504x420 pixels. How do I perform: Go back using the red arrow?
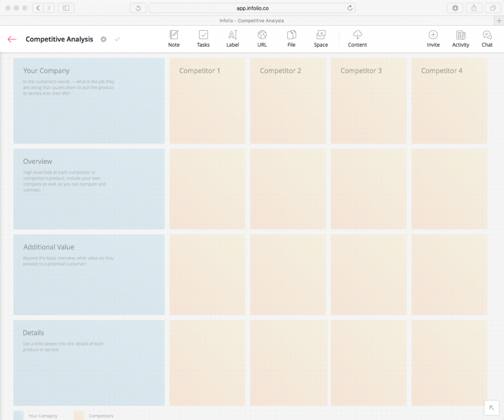(x=12, y=39)
